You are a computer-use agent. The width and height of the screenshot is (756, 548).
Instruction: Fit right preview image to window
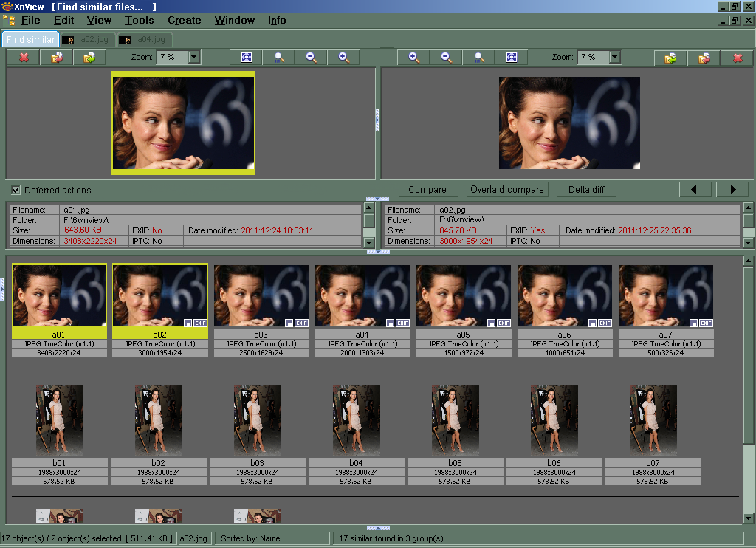511,58
